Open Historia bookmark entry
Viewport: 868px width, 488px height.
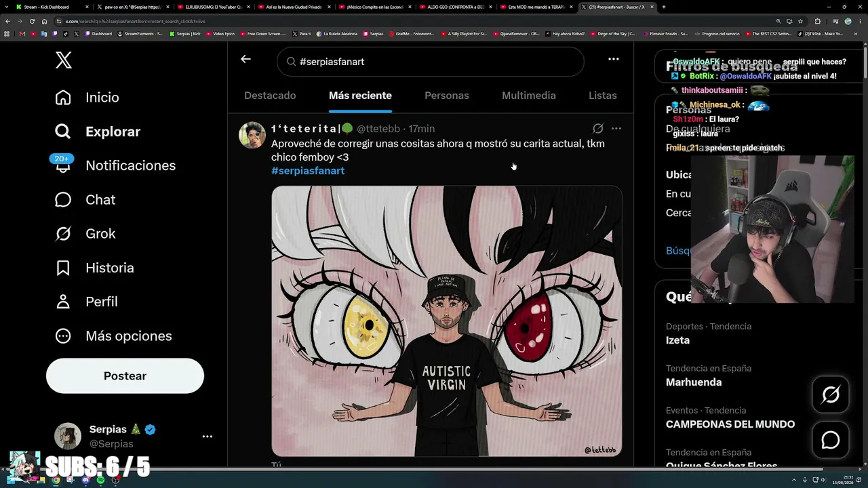pos(94,268)
